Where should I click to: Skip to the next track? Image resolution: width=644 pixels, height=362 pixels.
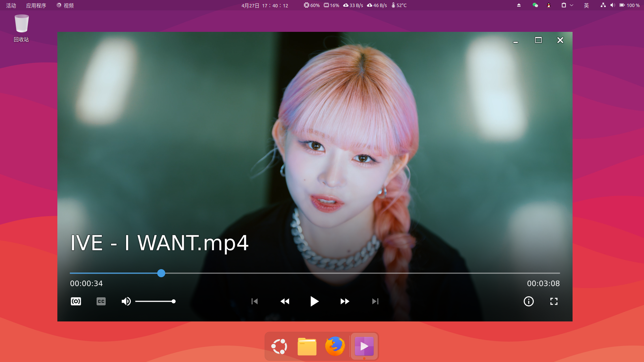[x=375, y=301]
